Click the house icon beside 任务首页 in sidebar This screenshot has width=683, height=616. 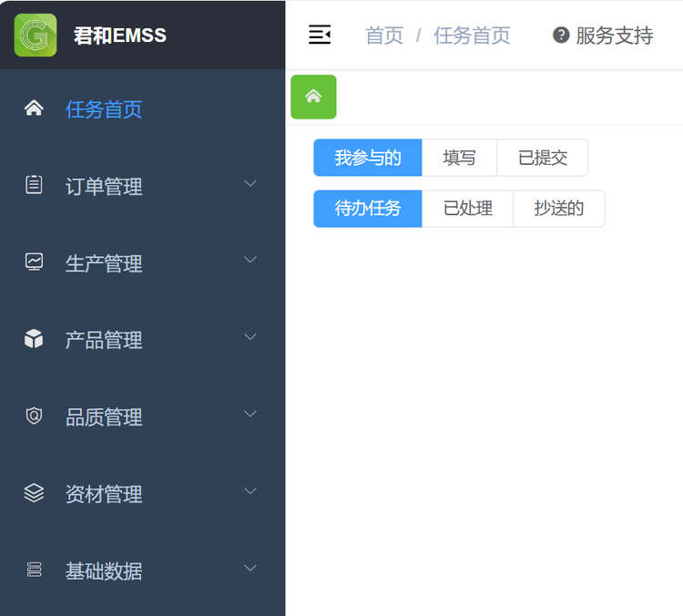34,109
